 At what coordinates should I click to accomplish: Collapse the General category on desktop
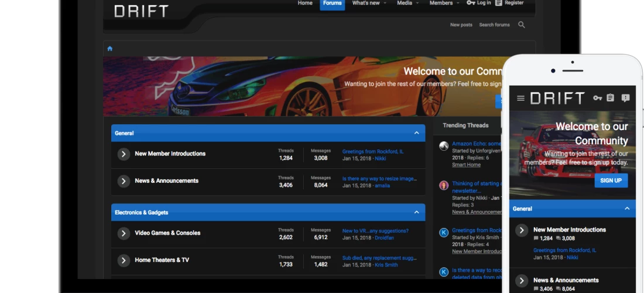coord(416,133)
